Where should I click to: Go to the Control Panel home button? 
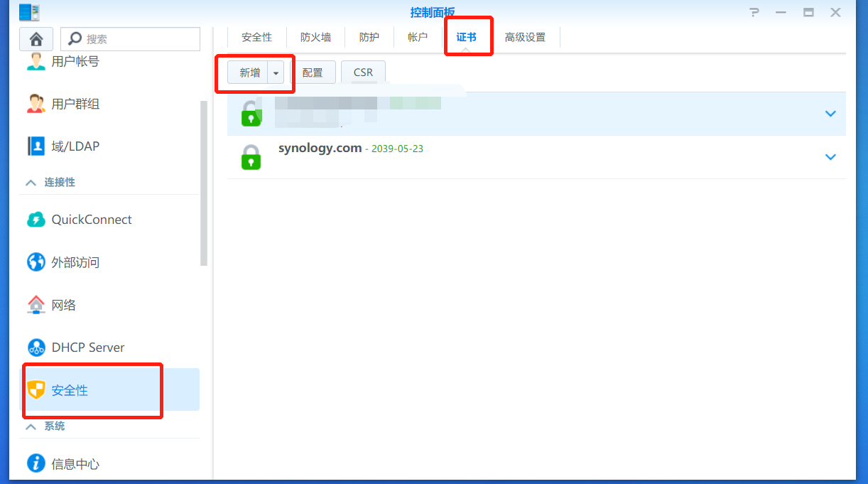click(36, 38)
